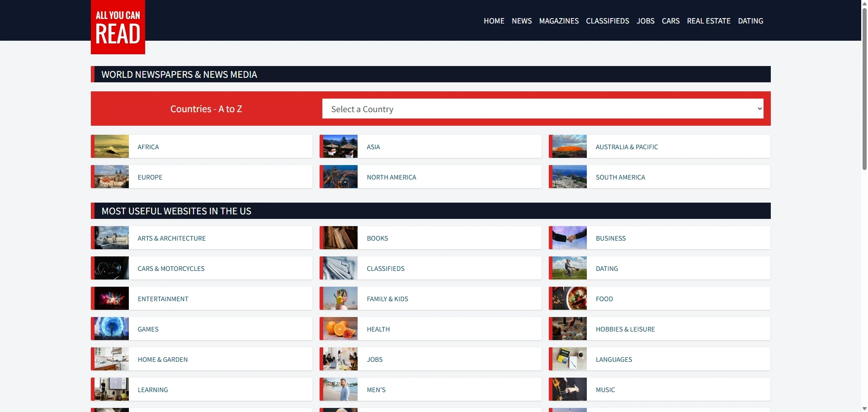Click the Health oranges thumbnail
868x412 pixels.
click(340, 328)
